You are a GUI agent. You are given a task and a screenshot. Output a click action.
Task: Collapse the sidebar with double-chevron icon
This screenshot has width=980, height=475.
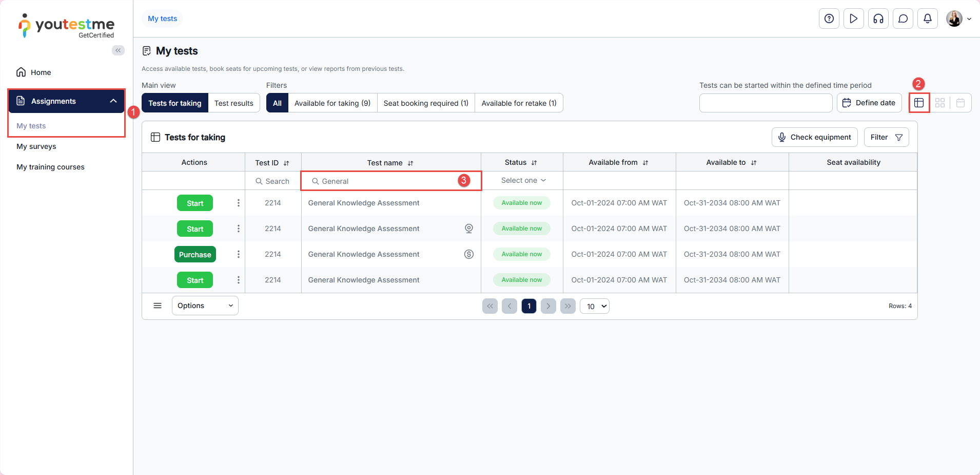[x=118, y=50]
